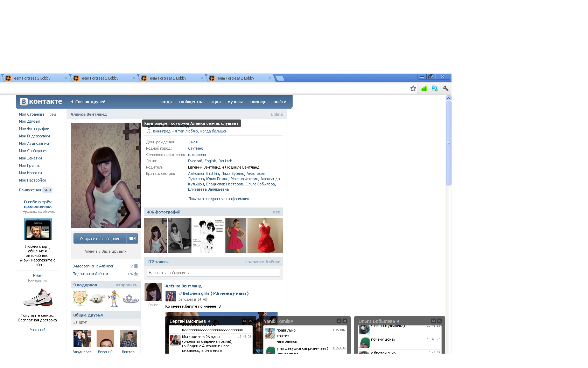Image resolution: width=588 pixels, height=368 pixels.
Task: Click the page scrollbar up arrow
Action: 448,98
